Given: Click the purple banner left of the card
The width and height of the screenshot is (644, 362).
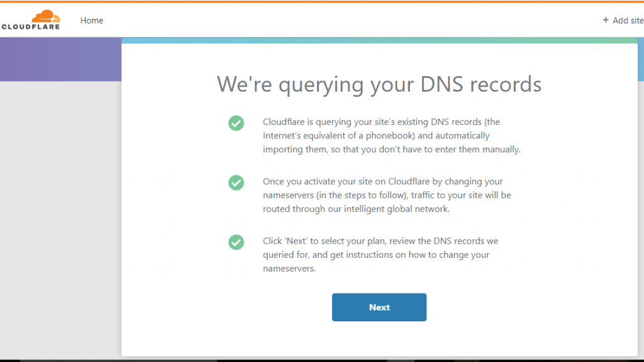Looking at the screenshot, I should coord(61,59).
